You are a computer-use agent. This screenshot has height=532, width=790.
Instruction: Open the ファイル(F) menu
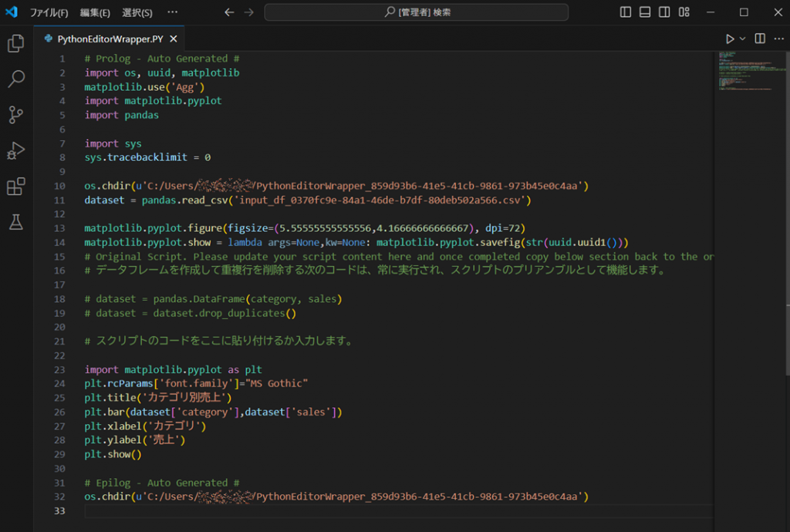tap(49, 12)
